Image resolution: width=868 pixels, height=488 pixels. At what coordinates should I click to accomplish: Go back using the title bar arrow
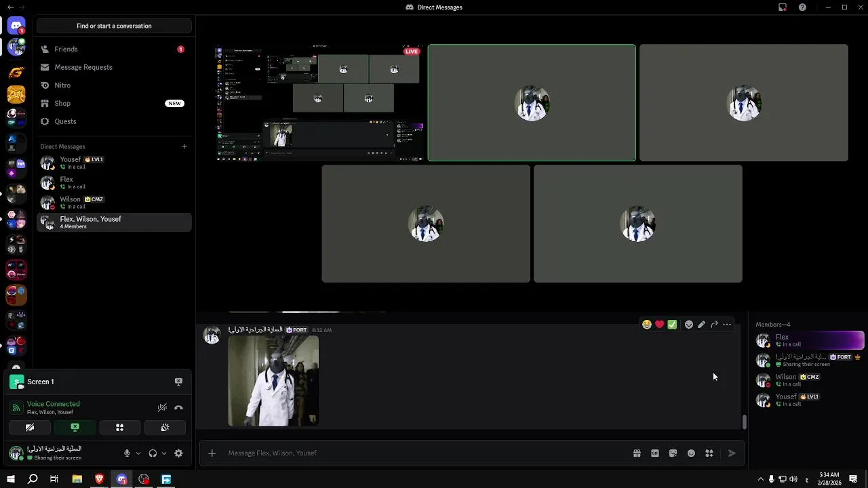pyautogui.click(x=10, y=7)
